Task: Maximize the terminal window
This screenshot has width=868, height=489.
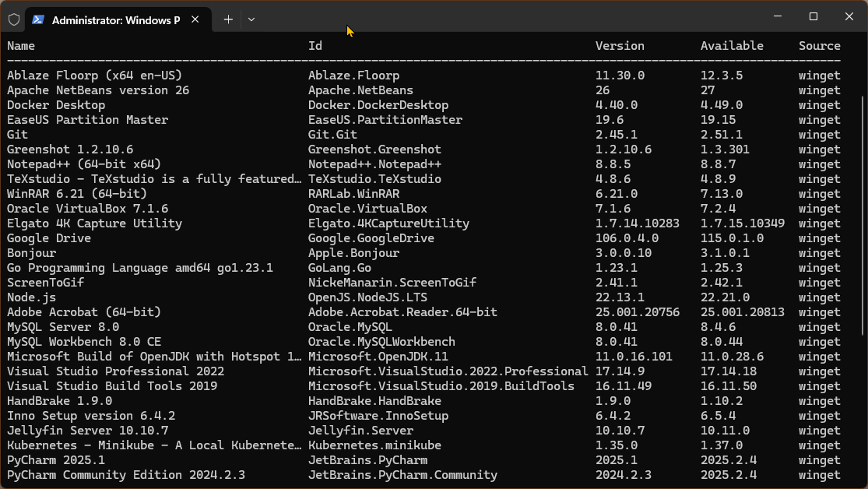Action: coord(814,16)
